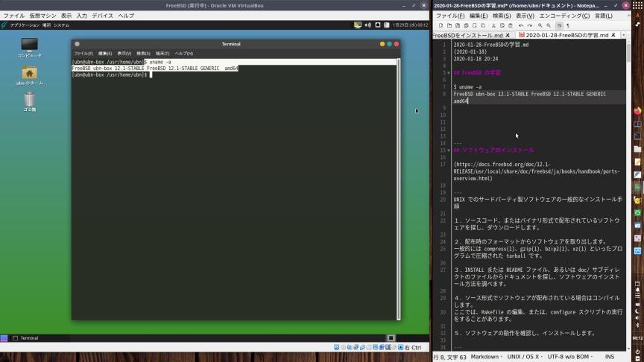Viewport: 644px width, 362px height.
Task: Open Terminal window 編集(E) menu
Action: click(x=105, y=54)
